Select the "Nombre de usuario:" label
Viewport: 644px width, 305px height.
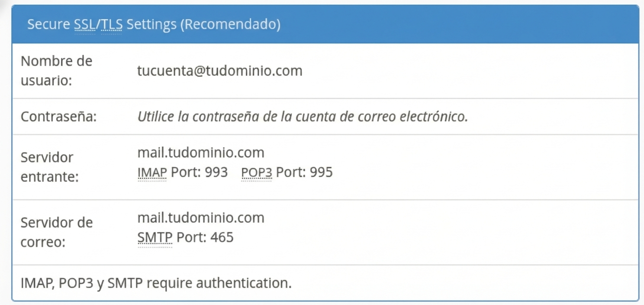point(56,71)
